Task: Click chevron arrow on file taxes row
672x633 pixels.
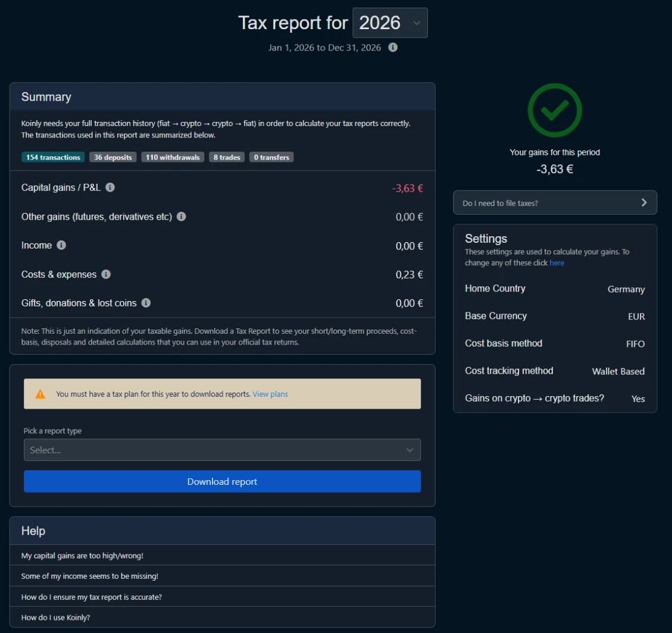Action: 643,203
